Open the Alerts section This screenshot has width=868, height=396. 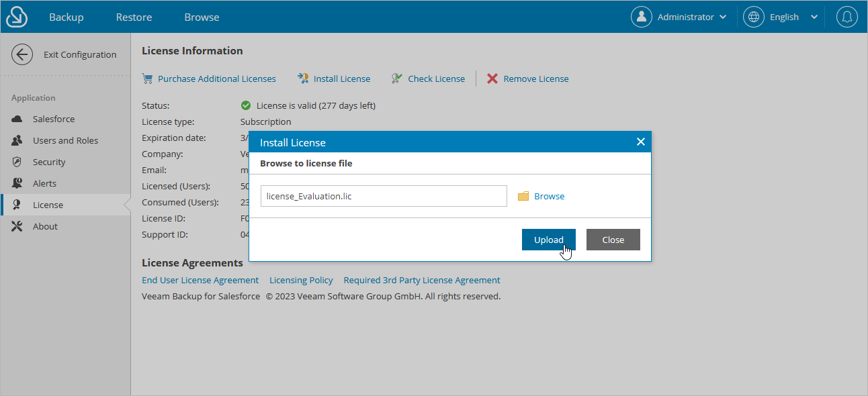44,183
